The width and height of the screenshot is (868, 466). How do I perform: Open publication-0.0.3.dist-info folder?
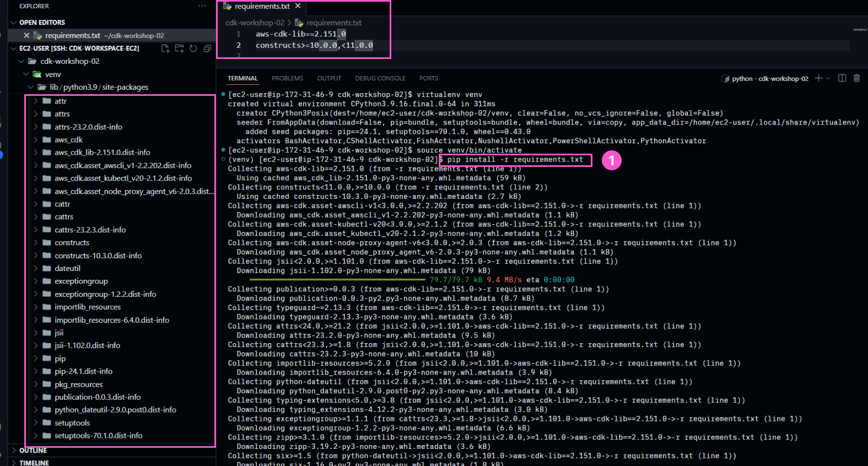click(98, 397)
